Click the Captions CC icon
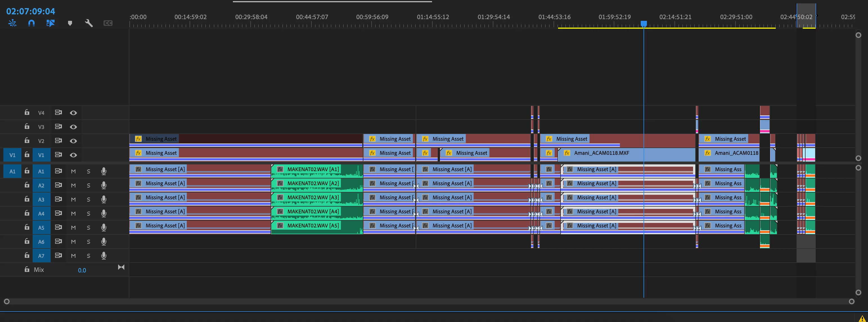Image resolution: width=868 pixels, height=322 pixels. 108,23
